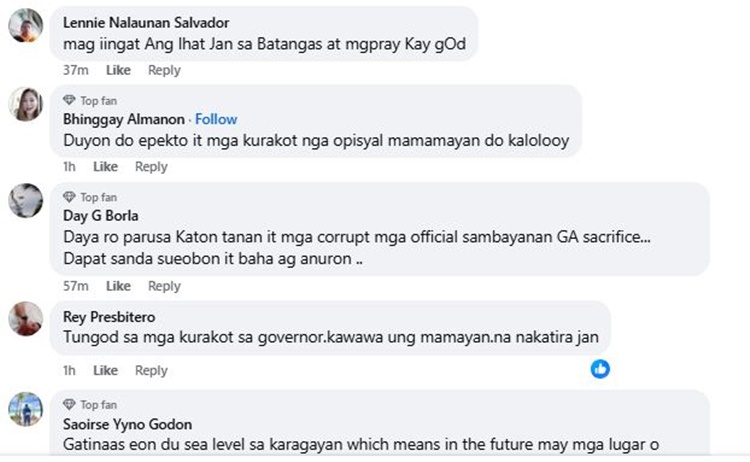This screenshot has height=462, width=750.
Task: Like Day G Borla's comment
Action: click(x=118, y=286)
